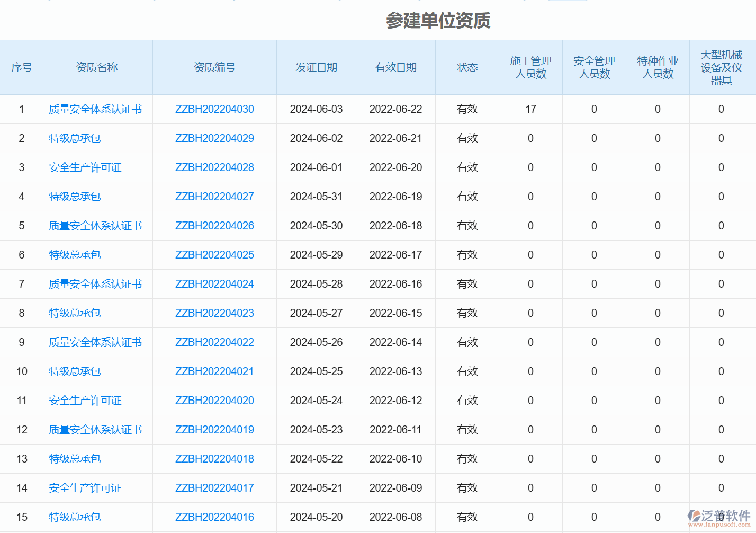Click the 有效日期 column header

(x=395, y=67)
